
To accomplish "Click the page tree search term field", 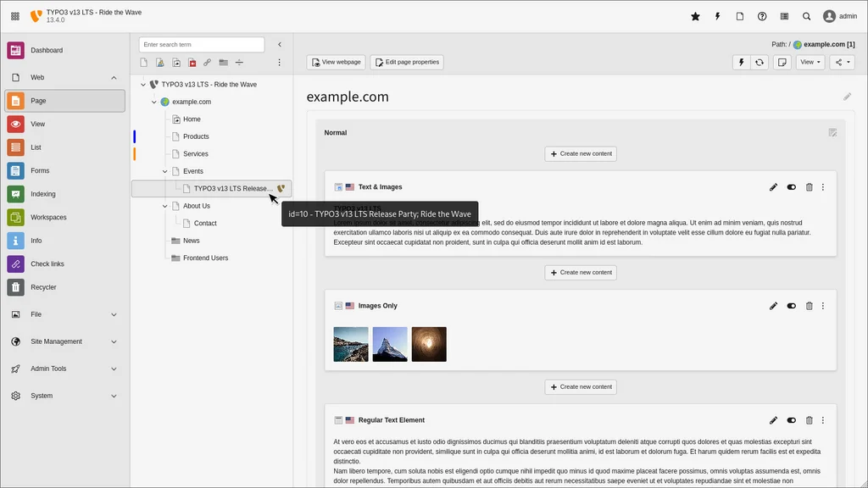I will coord(201,44).
